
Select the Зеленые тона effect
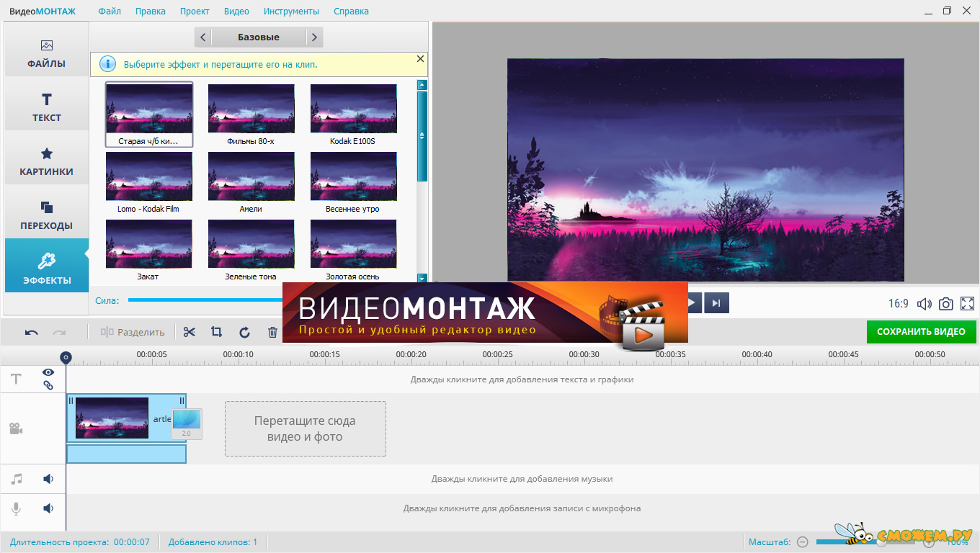[251, 250]
